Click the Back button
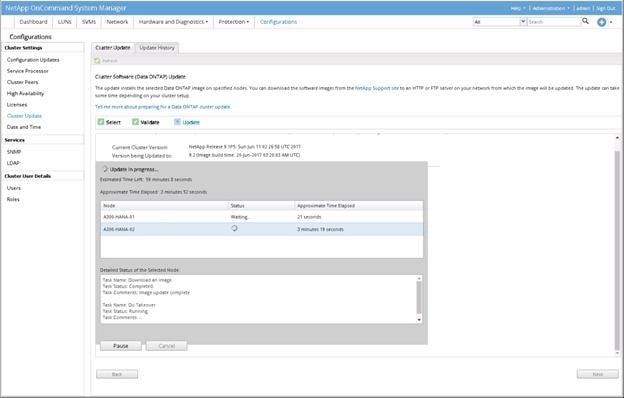The width and height of the screenshot is (624, 398). pyautogui.click(x=117, y=374)
